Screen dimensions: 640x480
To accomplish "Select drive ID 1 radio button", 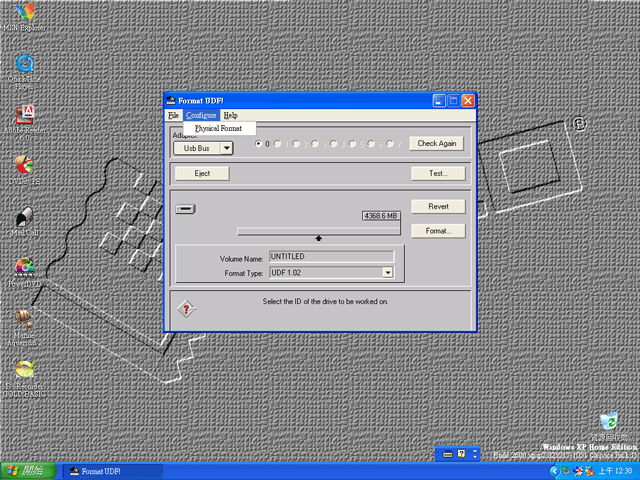I will 278,144.
